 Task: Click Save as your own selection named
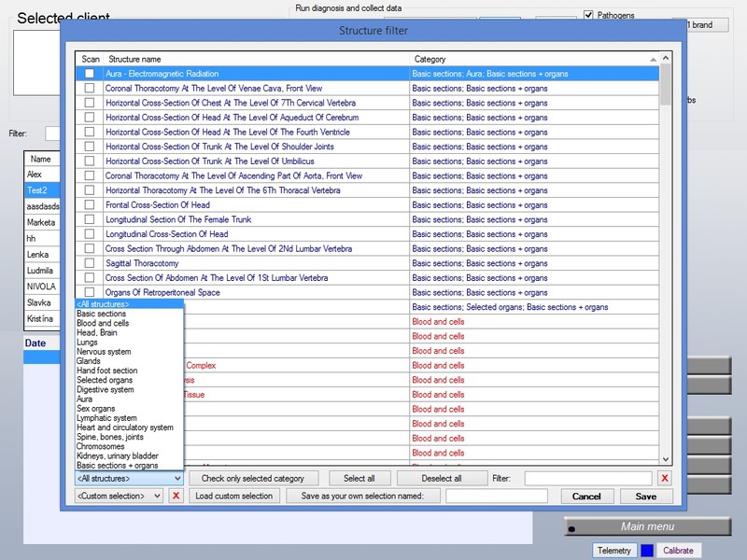click(x=362, y=496)
